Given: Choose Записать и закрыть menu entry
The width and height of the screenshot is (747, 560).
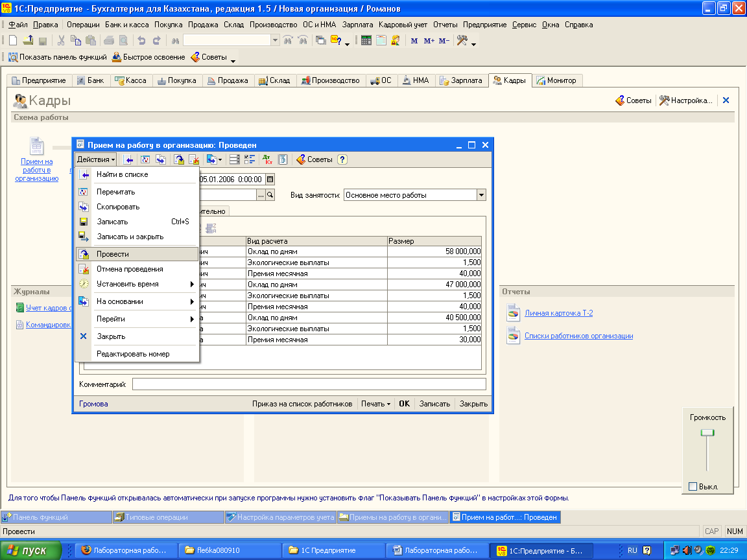Looking at the screenshot, I should [x=137, y=237].
